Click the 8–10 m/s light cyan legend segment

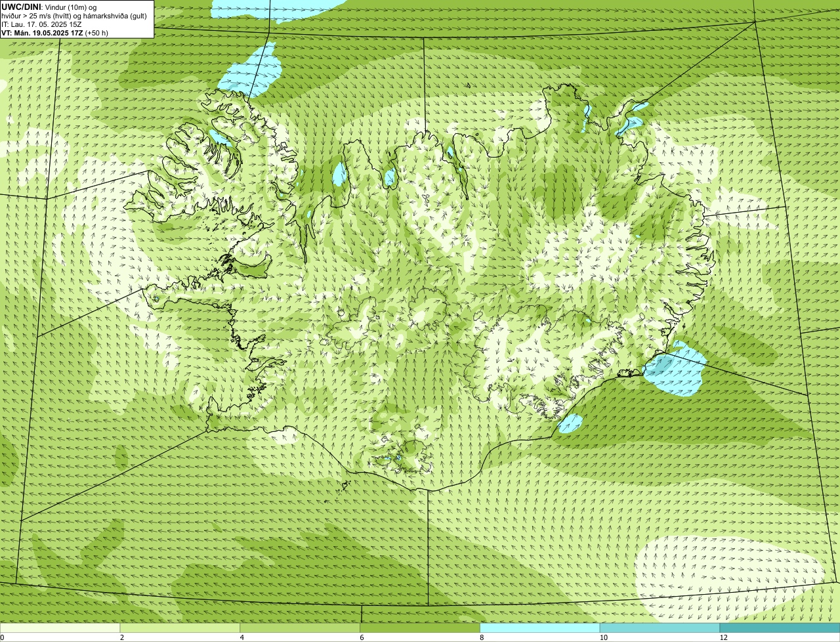pos(540,628)
